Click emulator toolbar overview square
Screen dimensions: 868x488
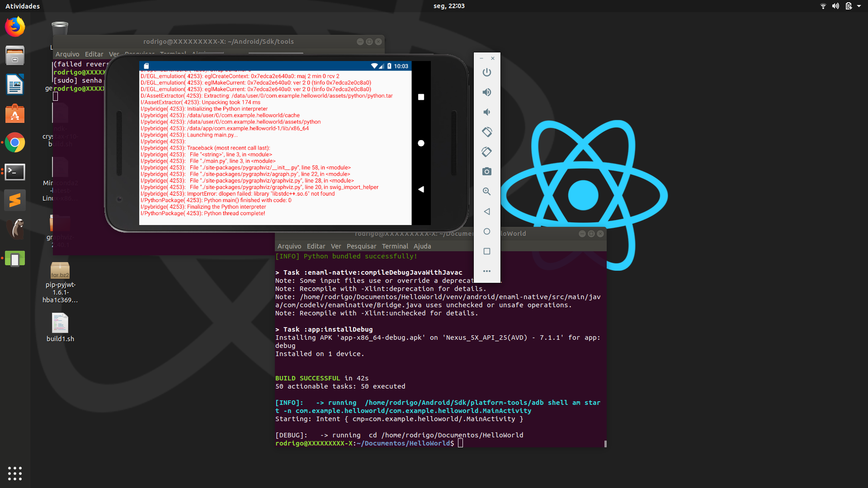pyautogui.click(x=486, y=251)
